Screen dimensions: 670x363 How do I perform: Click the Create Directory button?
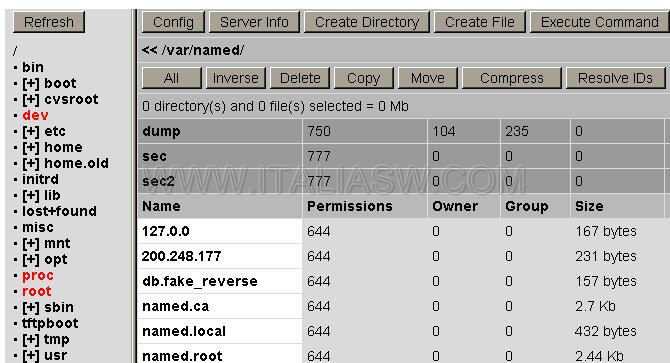pyautogui.click(x=367, y=22)
